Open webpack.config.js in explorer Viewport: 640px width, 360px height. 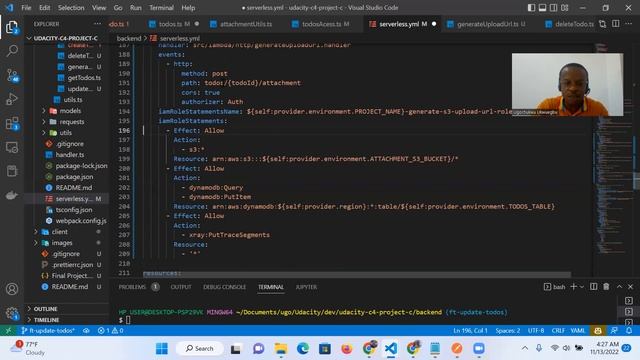pyautogui.click(x=81, y=221)
